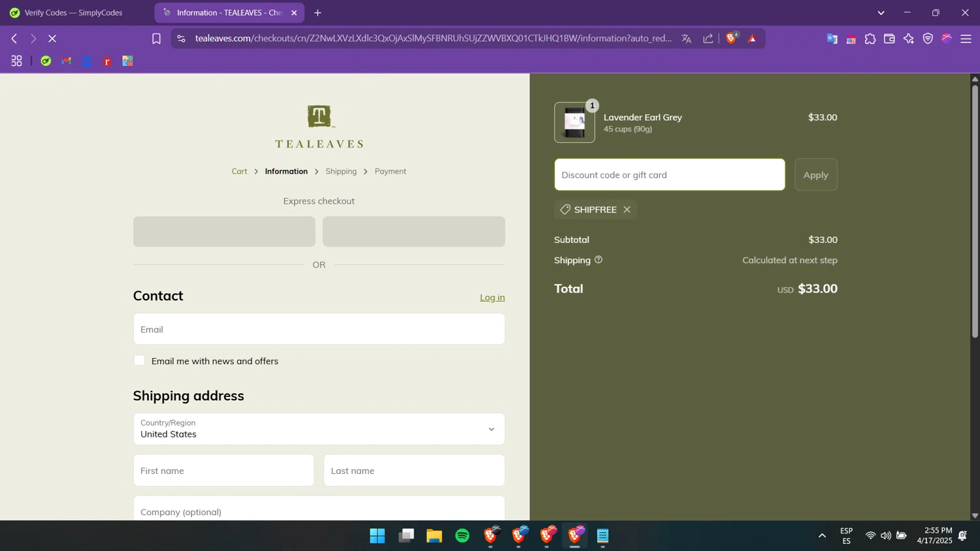Click the Payment breadcrumb step
Screen dimensions: 980x551
coord(391,171)
